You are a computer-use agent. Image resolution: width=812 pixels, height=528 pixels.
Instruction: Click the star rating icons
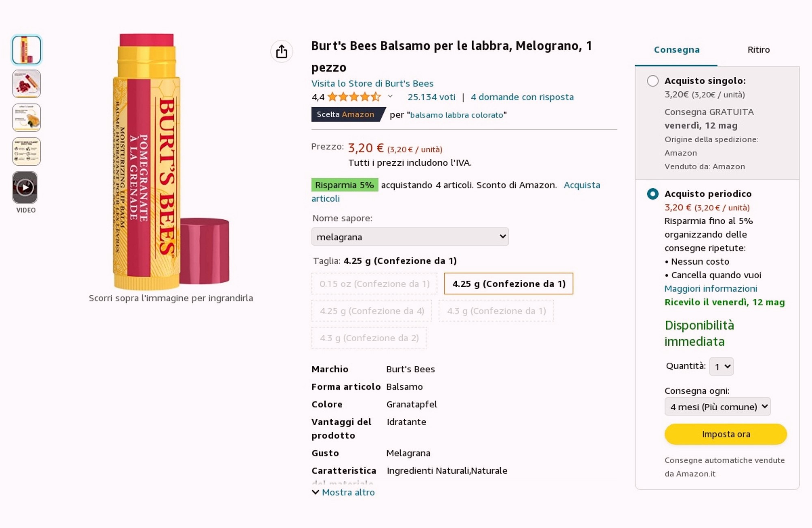point(354,97)
